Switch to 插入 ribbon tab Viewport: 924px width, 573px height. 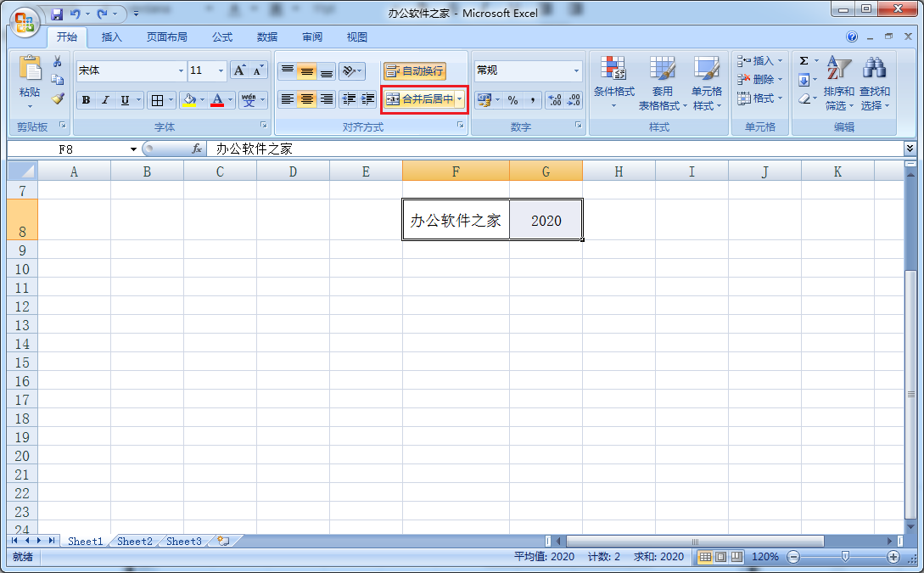point(111,37)
